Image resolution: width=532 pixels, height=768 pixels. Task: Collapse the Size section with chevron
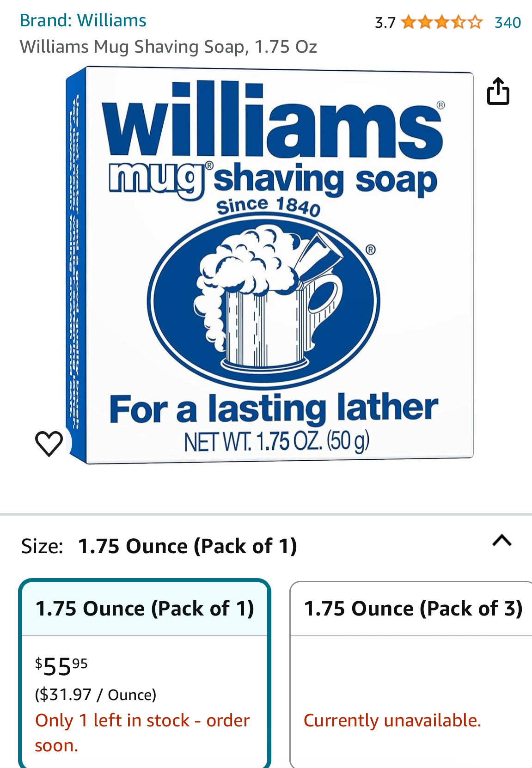[502, 540]
